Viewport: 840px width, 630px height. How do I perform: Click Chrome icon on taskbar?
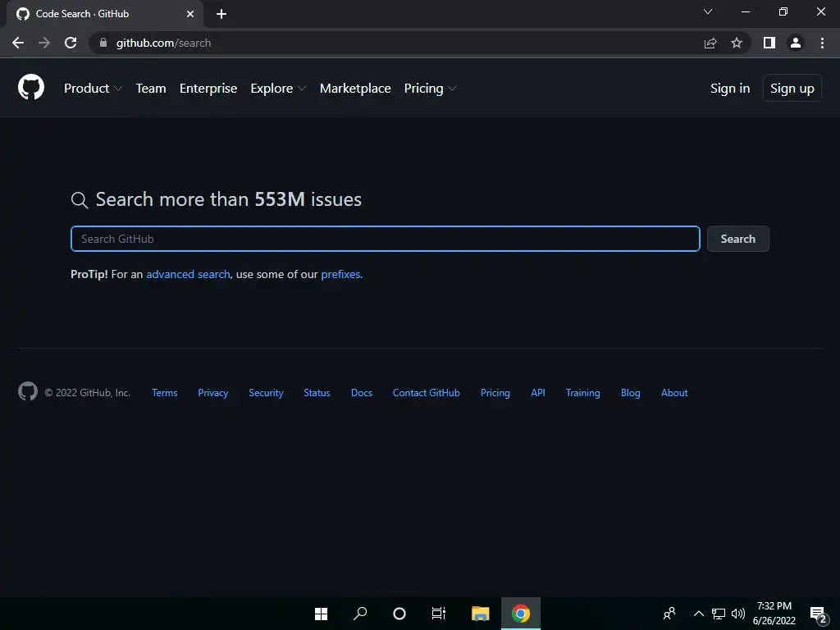click(x=521, y=614)
